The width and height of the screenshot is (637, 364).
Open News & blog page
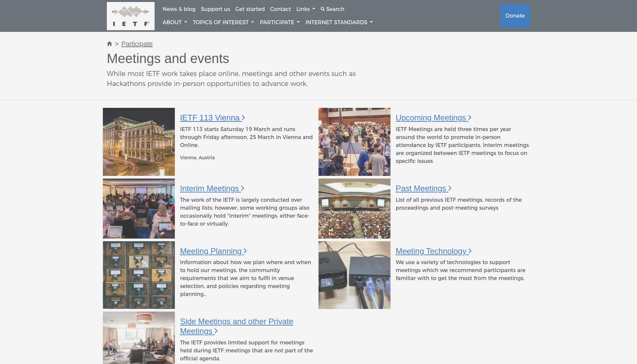tap(179, 9)
